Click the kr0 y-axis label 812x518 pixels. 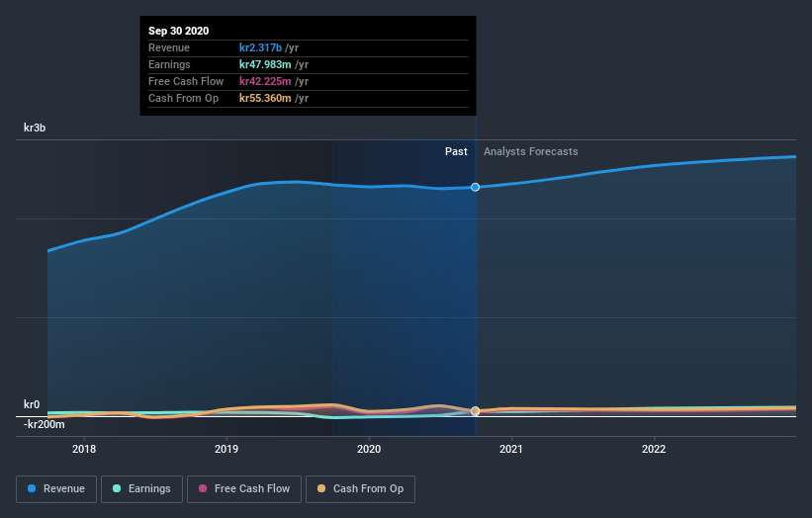[x=32, y=404]
